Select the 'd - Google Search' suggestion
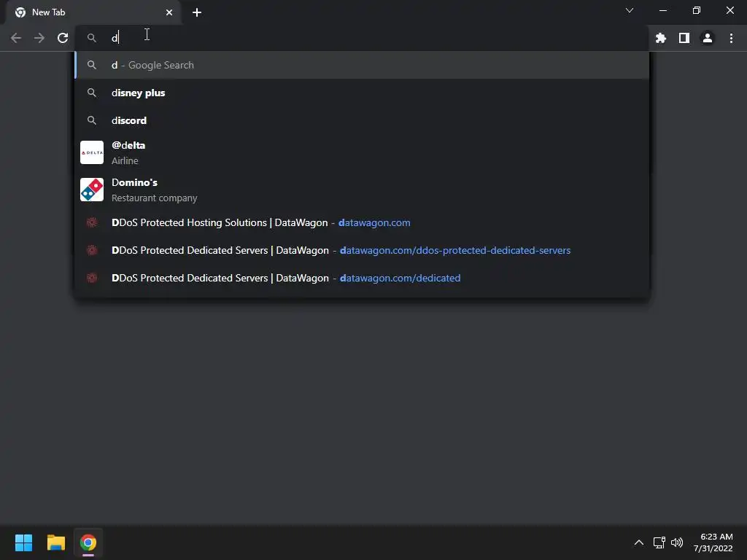 pos(362,65)
